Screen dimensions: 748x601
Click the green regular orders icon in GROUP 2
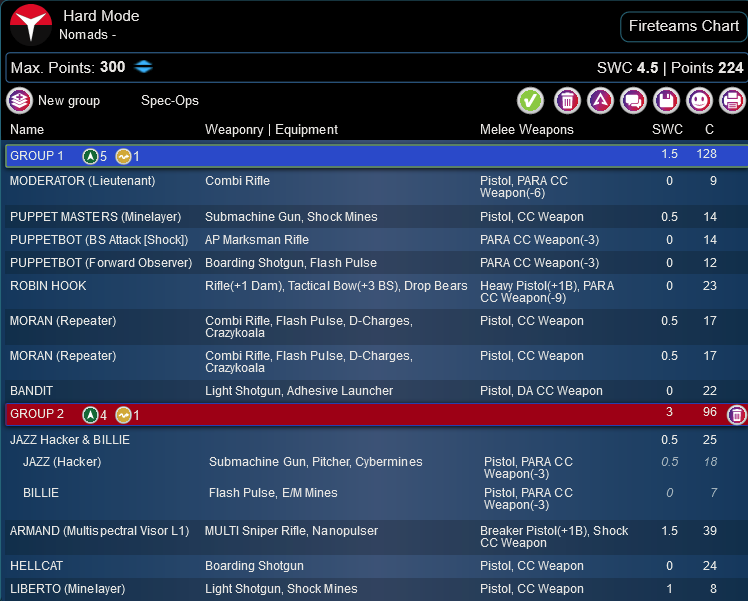pos(90,415)
